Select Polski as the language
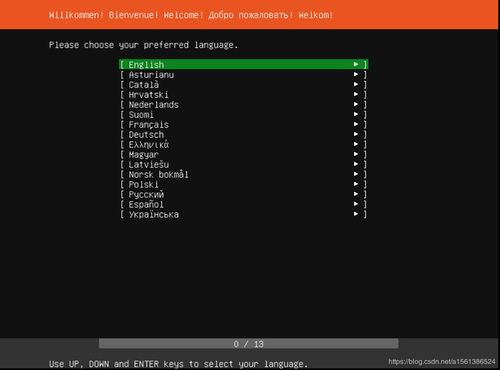 [243, 185]
